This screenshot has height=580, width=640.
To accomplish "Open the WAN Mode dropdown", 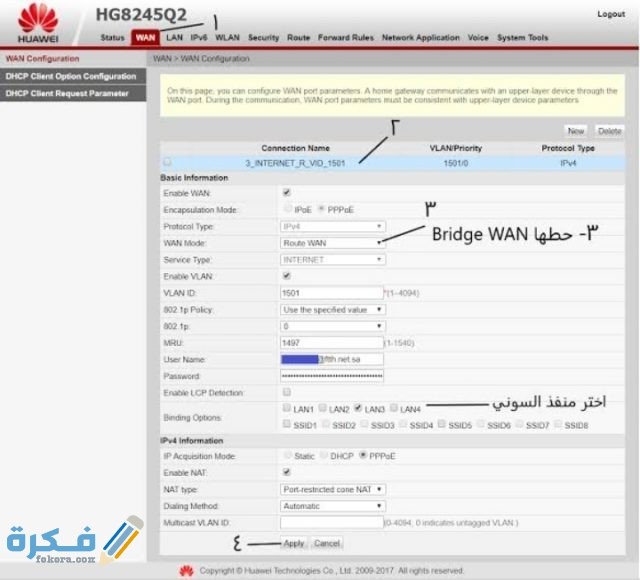I will click(333, 243).
